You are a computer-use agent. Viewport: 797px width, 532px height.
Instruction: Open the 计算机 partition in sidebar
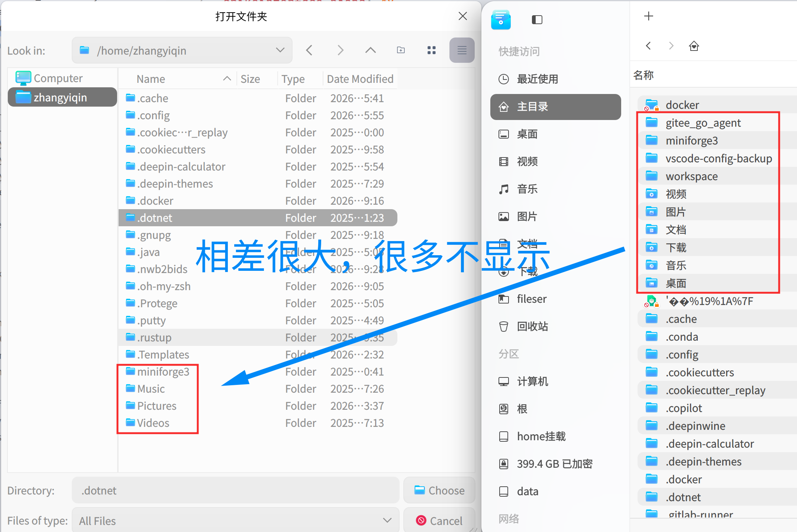532,382
